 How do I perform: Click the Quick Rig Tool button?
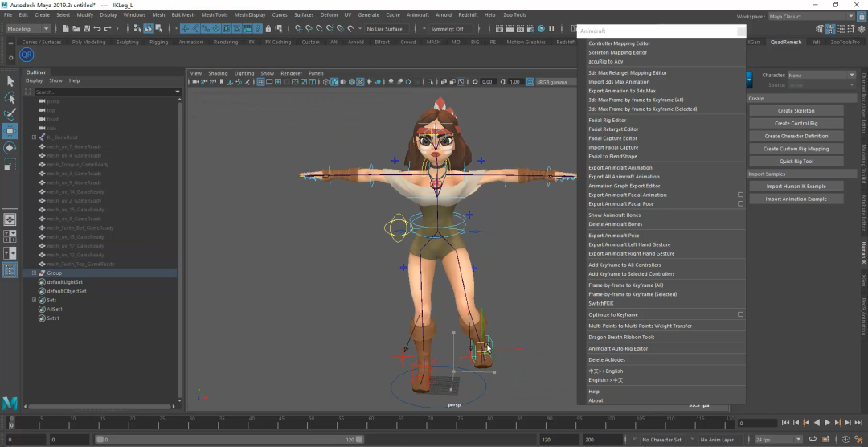tap(796, 162)
